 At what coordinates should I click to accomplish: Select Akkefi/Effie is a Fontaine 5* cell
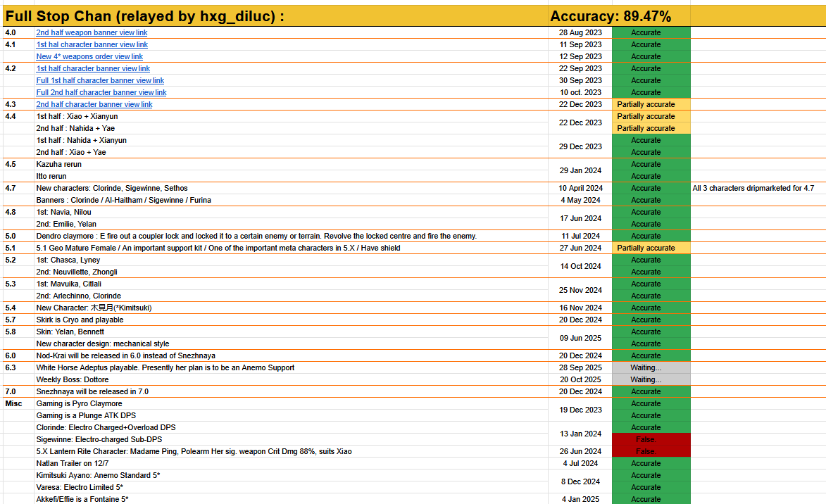pyautogui.click(x=291, y=499)
